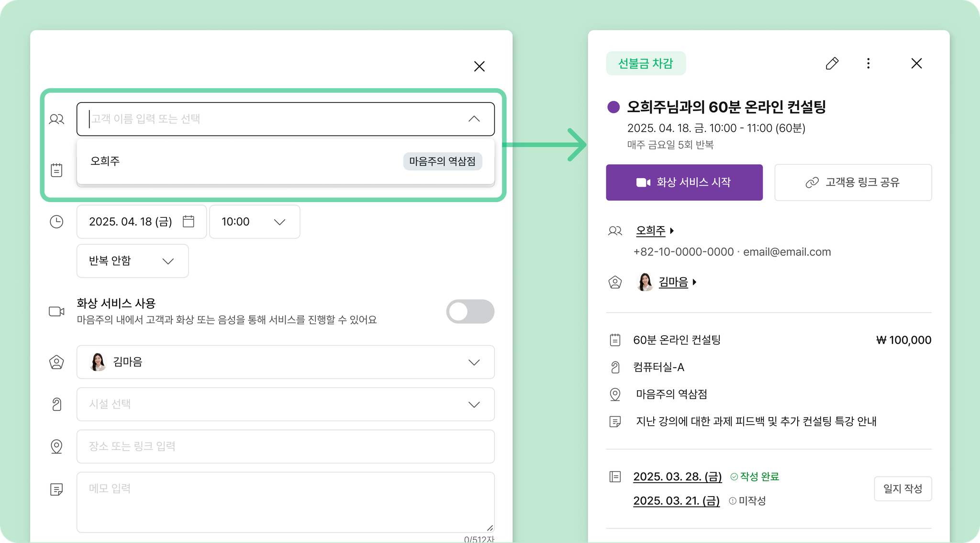
Task: Click the pencil edit icon in detail panel
Action: click(832, 64)
